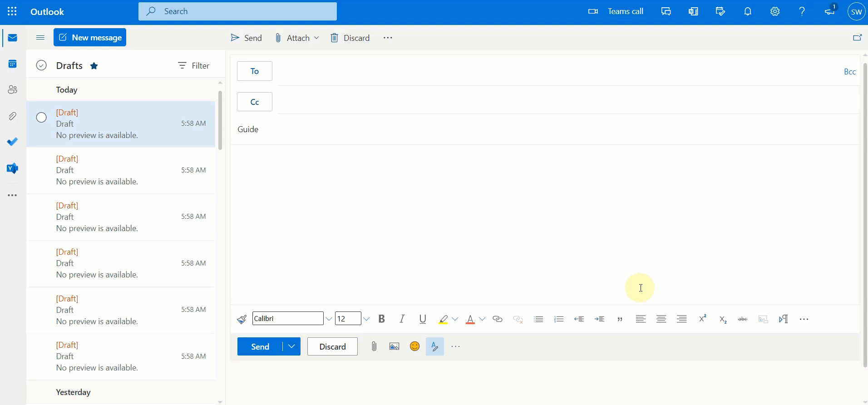The width and height of the screenshot is (868, 405).
Task: Center align the text
Action: 661,319
